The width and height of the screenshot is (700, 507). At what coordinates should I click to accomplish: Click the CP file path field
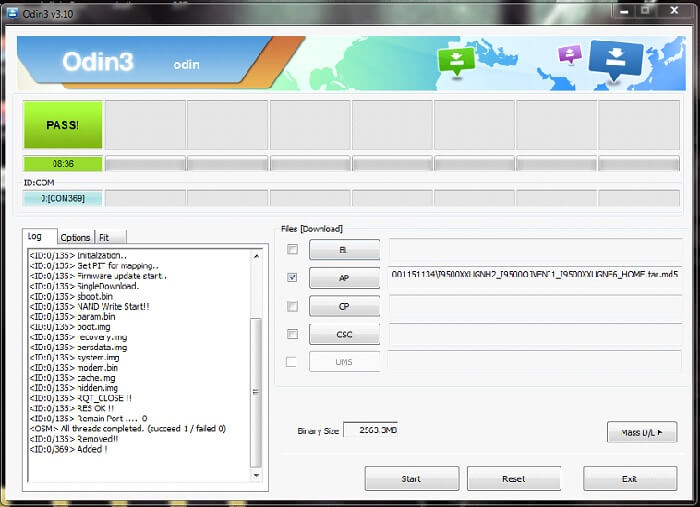pyautogui.click(x=535, y=306)
